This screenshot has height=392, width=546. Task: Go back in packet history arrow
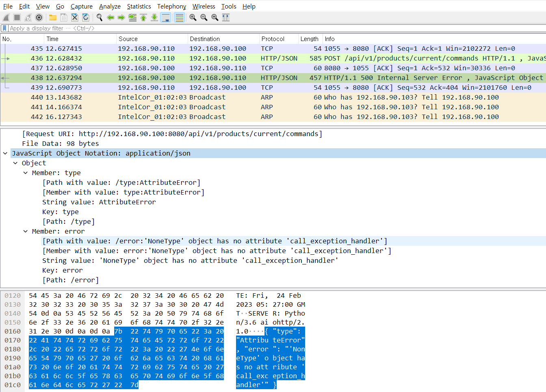tap(110, 17)
